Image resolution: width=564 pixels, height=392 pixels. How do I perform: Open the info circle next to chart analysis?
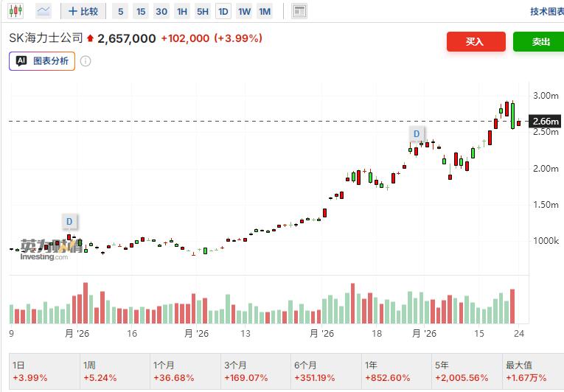coord(86,61)
